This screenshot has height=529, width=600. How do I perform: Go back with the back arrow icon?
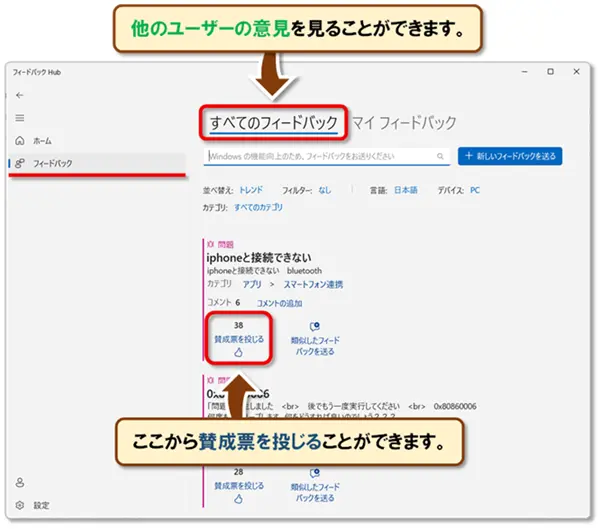pos(20,95)
